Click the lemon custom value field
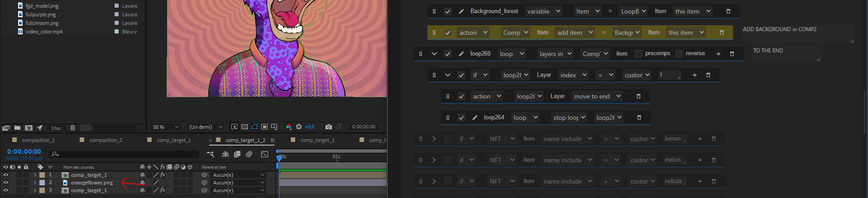Image resolution: width=868 pixels, height=198 pixels. (x=675, y=139)
